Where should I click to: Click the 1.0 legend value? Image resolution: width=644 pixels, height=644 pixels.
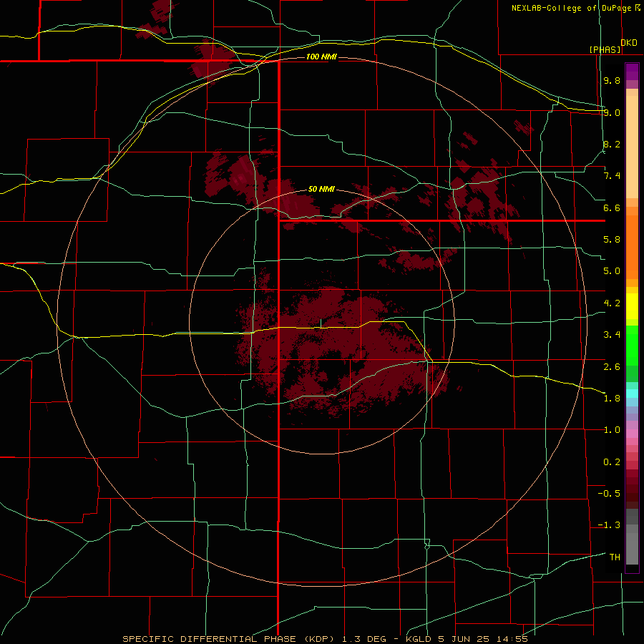coord(612,430)
